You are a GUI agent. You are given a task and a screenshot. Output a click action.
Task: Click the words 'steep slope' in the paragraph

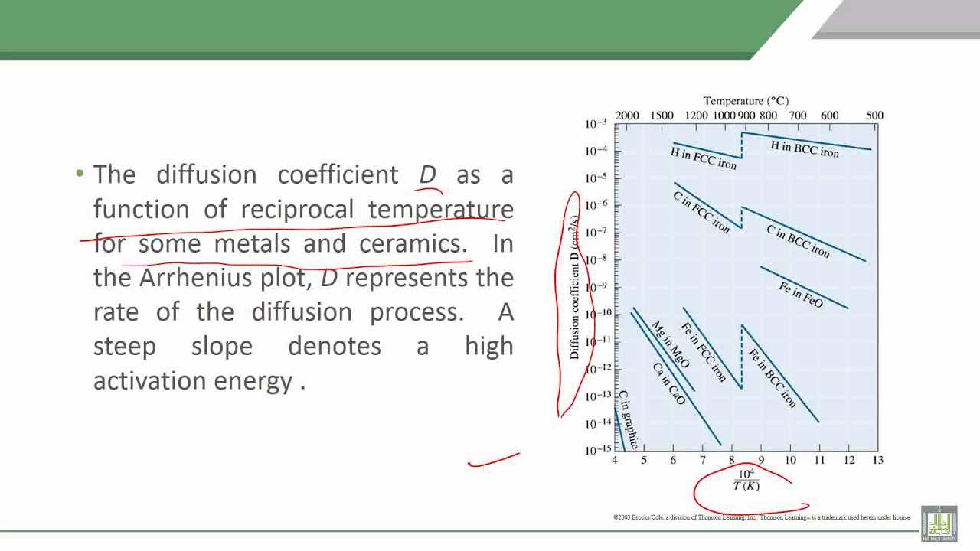pyautogui.click(x=173, y=347)
